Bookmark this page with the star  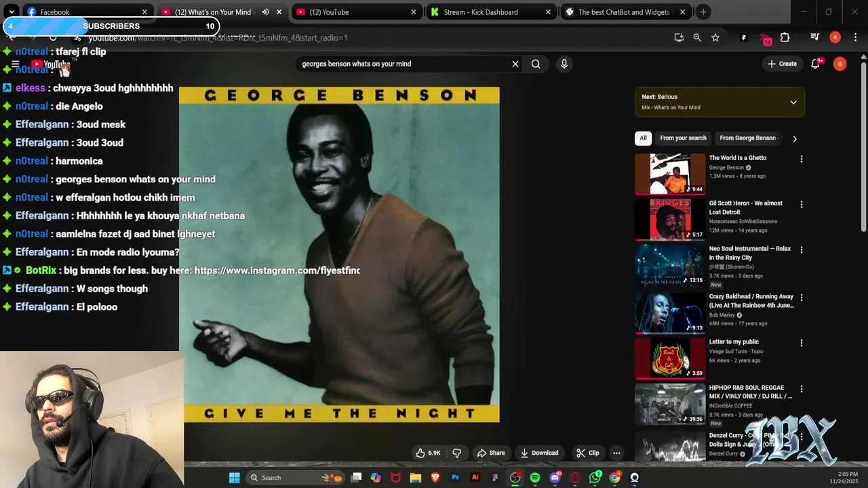pos(715,37)
